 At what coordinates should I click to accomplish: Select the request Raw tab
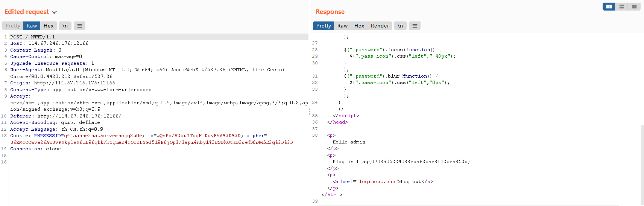point(32,26)
